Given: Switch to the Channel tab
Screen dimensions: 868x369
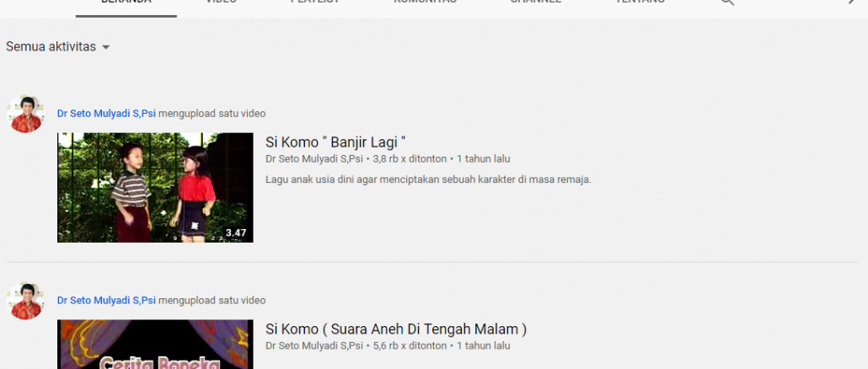Looking at the screenshot, I should coord(535,3).
